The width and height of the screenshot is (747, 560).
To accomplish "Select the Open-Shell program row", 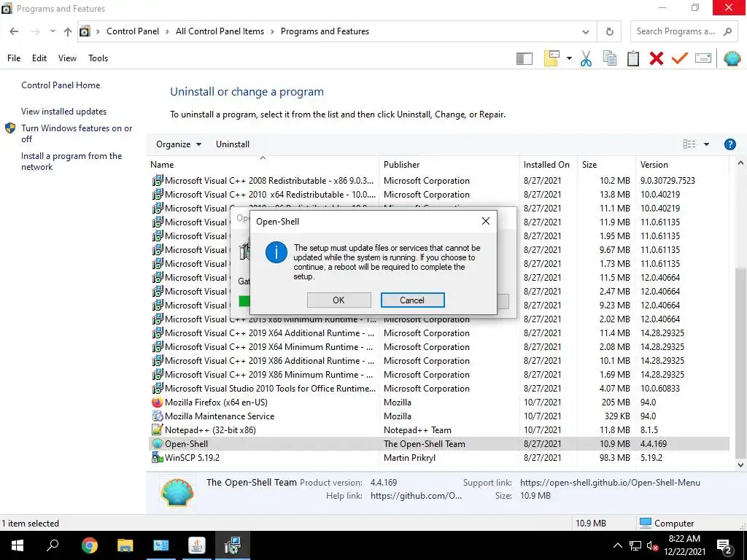I will point(438,444).
